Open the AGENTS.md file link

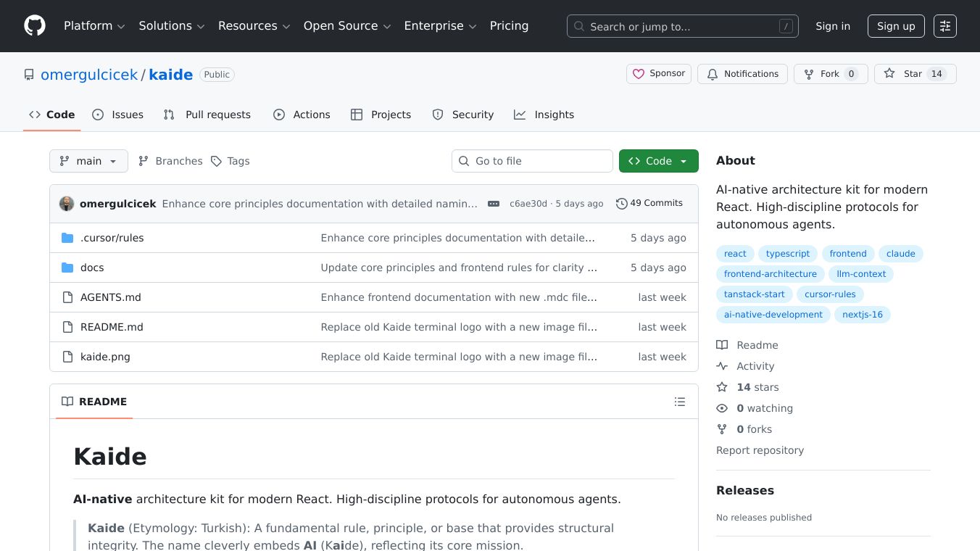[x=111, y=297]
